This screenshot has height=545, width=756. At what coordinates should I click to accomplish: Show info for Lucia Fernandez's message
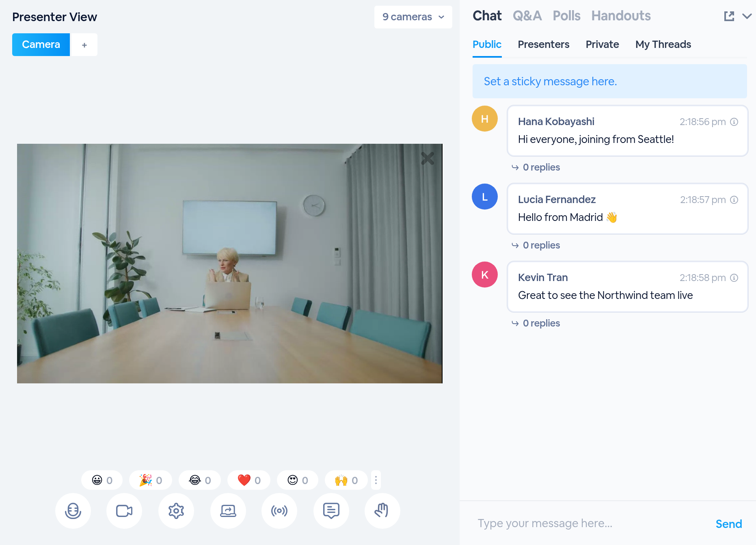[734, 200]
